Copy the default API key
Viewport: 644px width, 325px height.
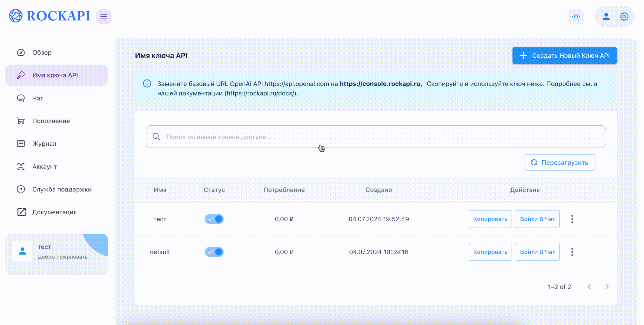coord(490,252)
